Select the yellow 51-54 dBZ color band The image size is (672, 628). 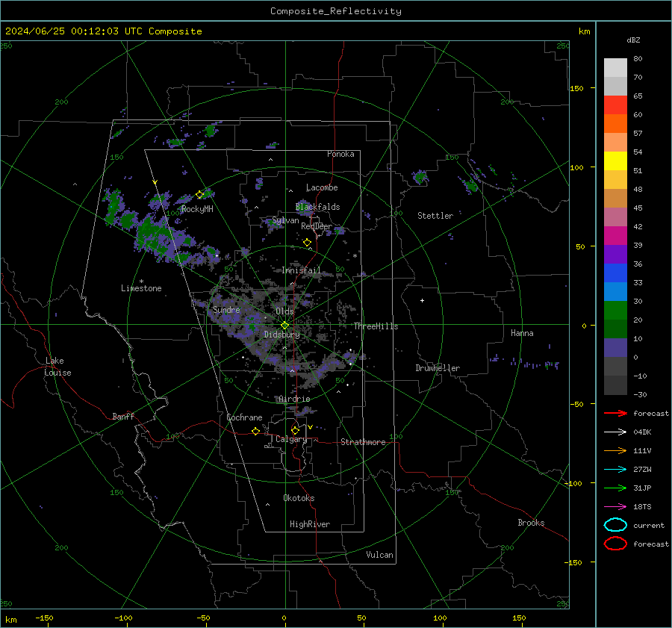(x=615, y=161)
